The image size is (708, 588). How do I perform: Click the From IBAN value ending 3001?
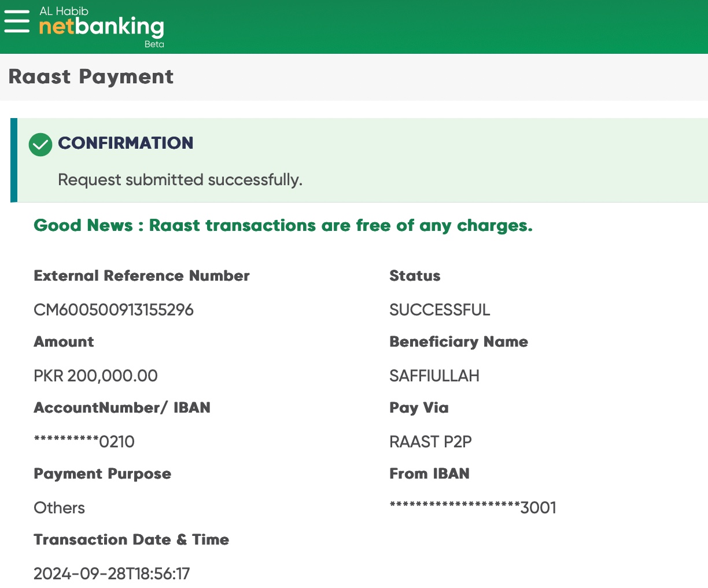pos(473,508)
